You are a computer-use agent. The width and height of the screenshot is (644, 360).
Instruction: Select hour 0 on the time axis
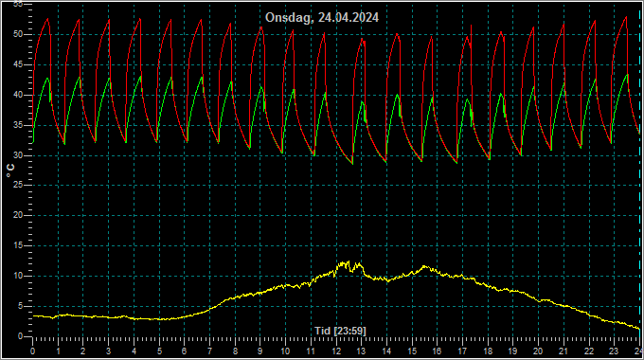point(33,351)
